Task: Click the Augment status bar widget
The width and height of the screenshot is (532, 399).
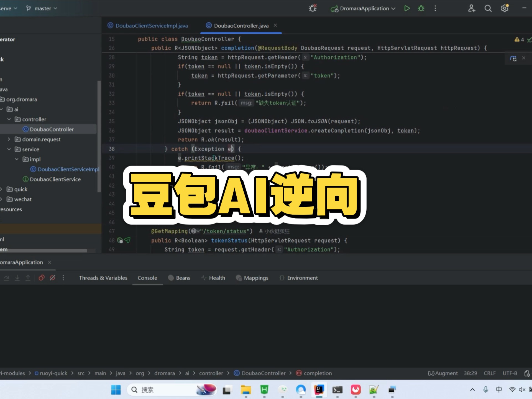Action: (x=443, y=373)
